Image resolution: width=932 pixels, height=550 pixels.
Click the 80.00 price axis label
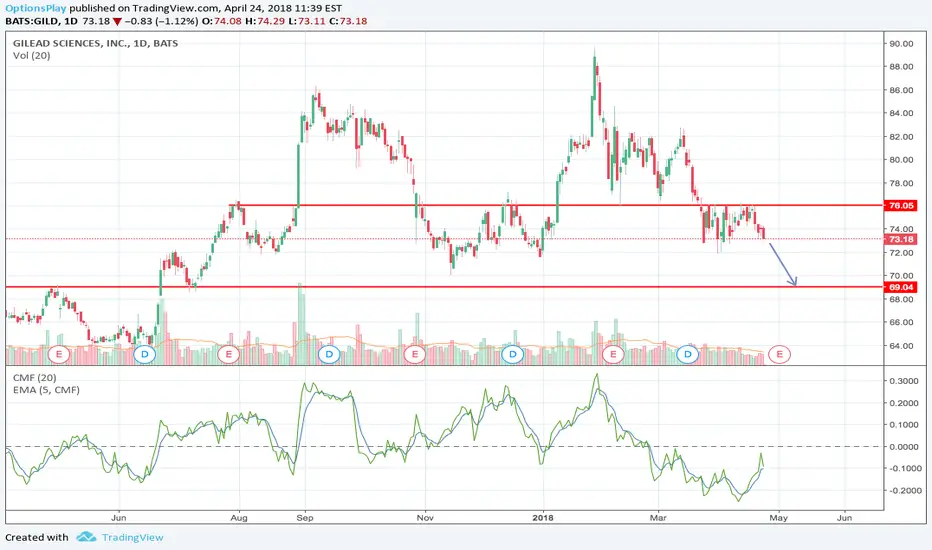[901, 160]
